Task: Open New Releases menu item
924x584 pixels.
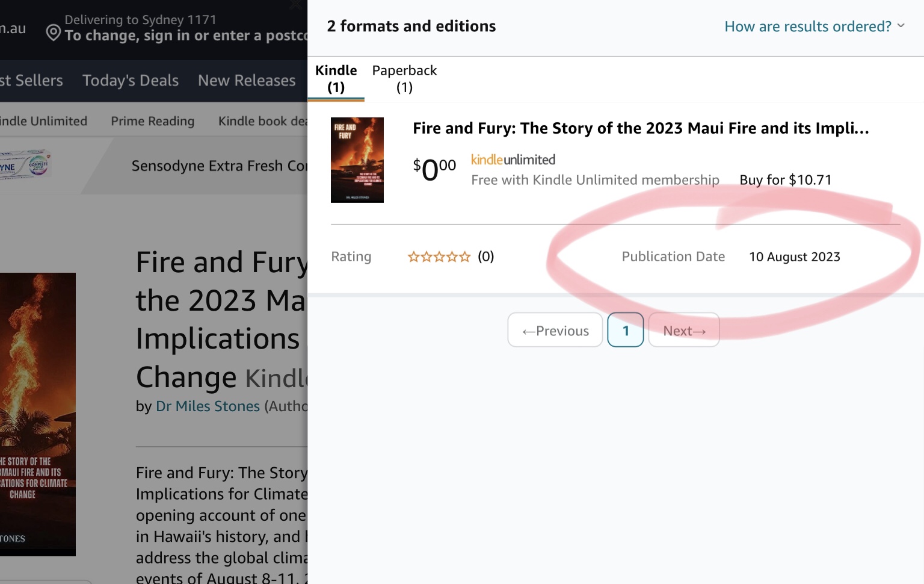Action: [x=247, y=81]
